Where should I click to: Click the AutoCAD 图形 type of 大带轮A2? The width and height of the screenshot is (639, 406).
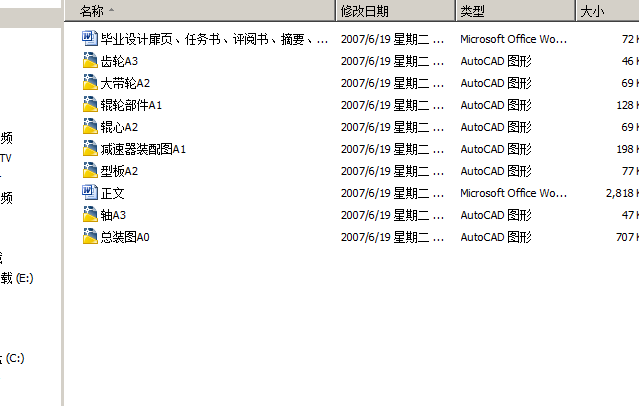[x=496, y=83]
